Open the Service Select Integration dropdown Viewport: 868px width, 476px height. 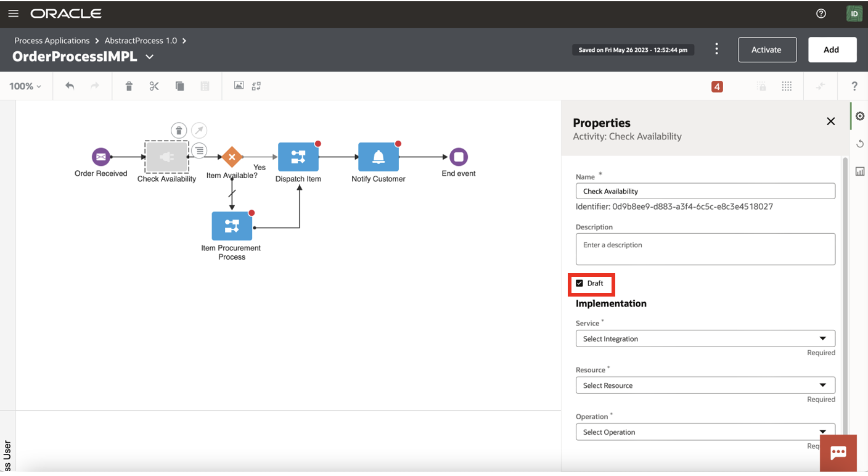[x=705, y=339]
